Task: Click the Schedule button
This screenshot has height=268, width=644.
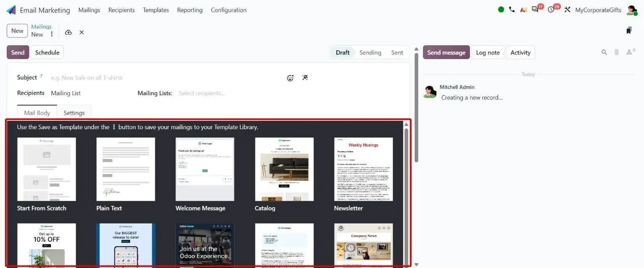Action: coord(47,52)
